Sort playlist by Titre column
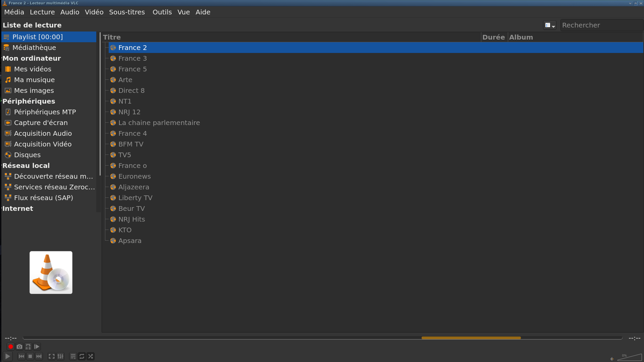Viewport: 644px width, 362px height. coord(291,37)
